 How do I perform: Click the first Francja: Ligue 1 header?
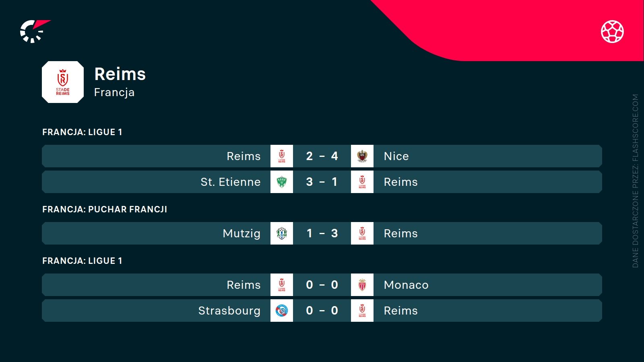[x=82, y=132]
